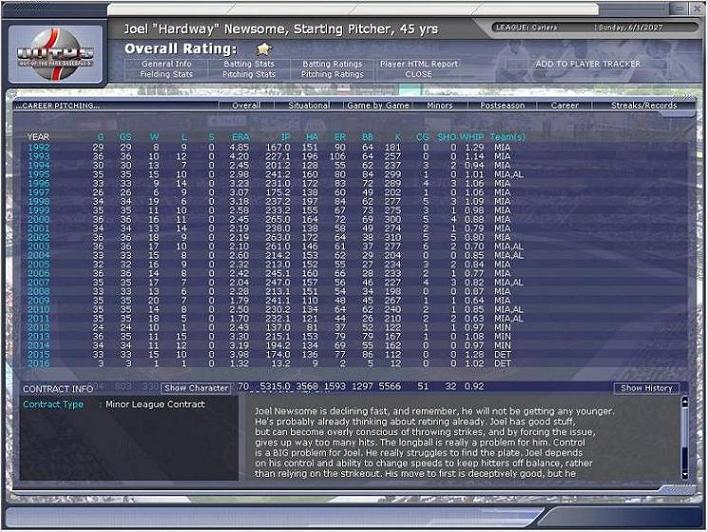Click the scouting report scrollbar track

tap(685, 440)
